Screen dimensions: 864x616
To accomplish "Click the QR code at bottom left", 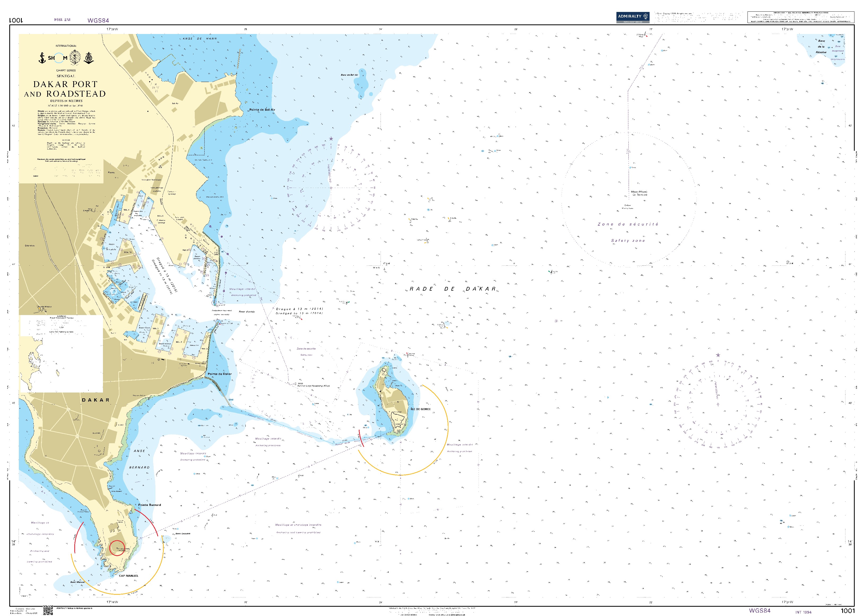I will [x=48, y=610].
